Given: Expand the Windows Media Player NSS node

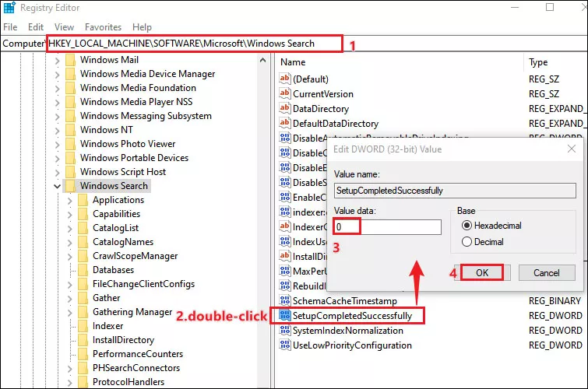Looking at the screenshot, I should click(57, 103).
